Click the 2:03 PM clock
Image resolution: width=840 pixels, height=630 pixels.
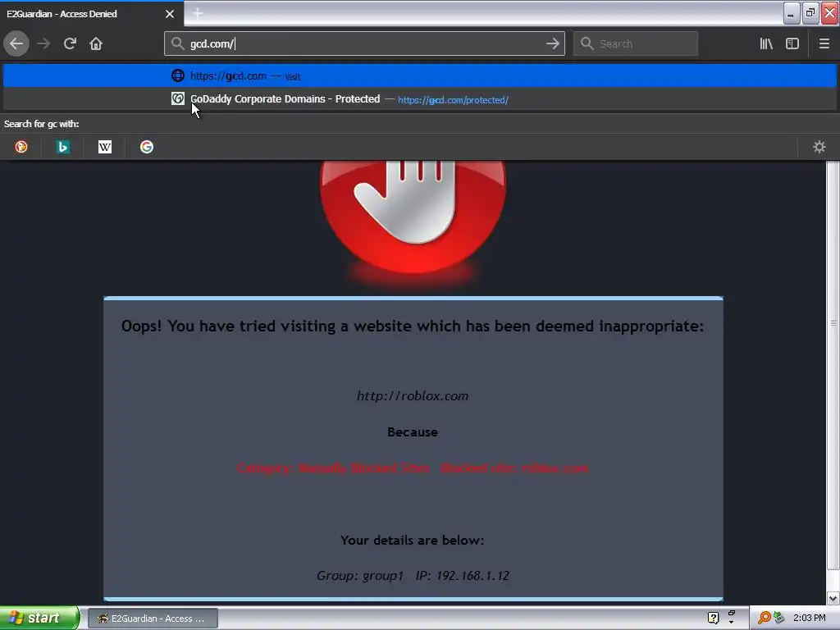pos(809,618)
